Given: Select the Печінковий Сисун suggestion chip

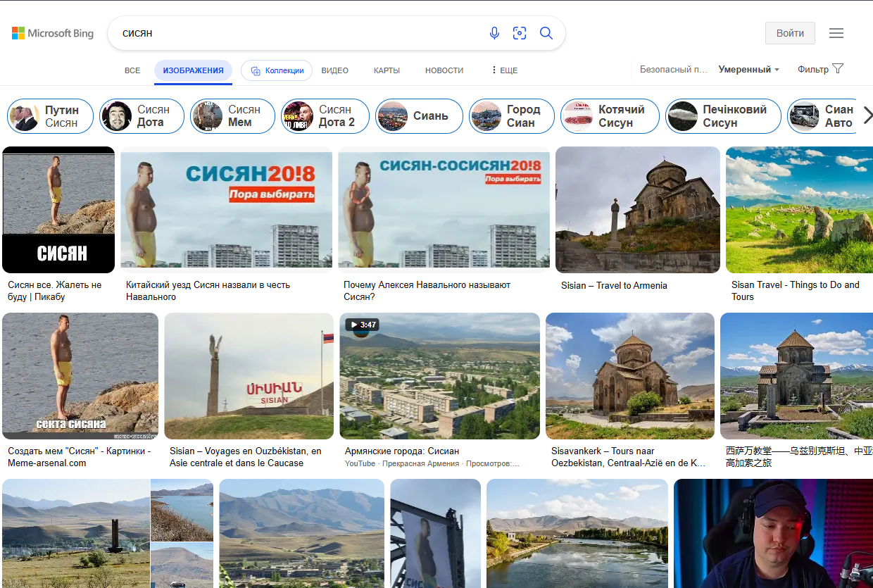Looking at the screenshot, I should point(723,116).
